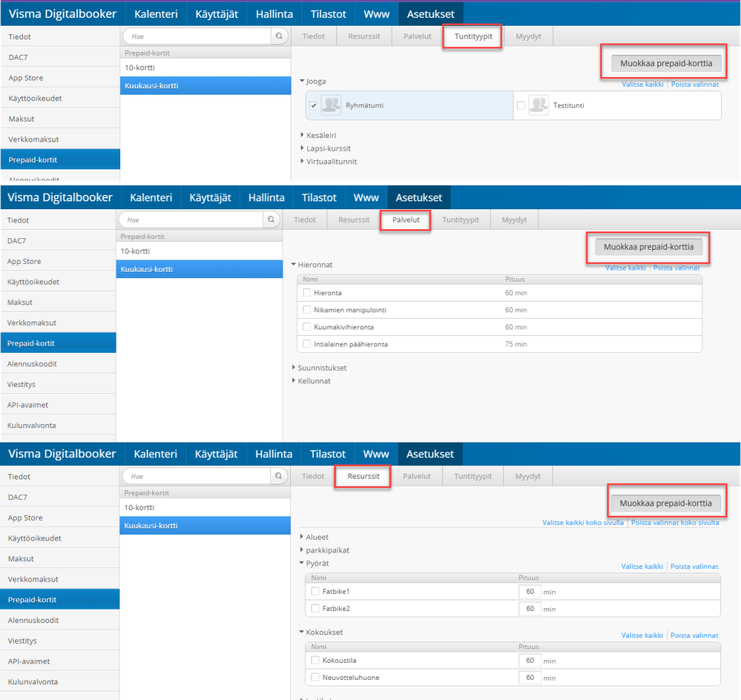Click the top Muokkaa prepaid-korttia button
The image size is (741, 700).
(x=666, y=63)
